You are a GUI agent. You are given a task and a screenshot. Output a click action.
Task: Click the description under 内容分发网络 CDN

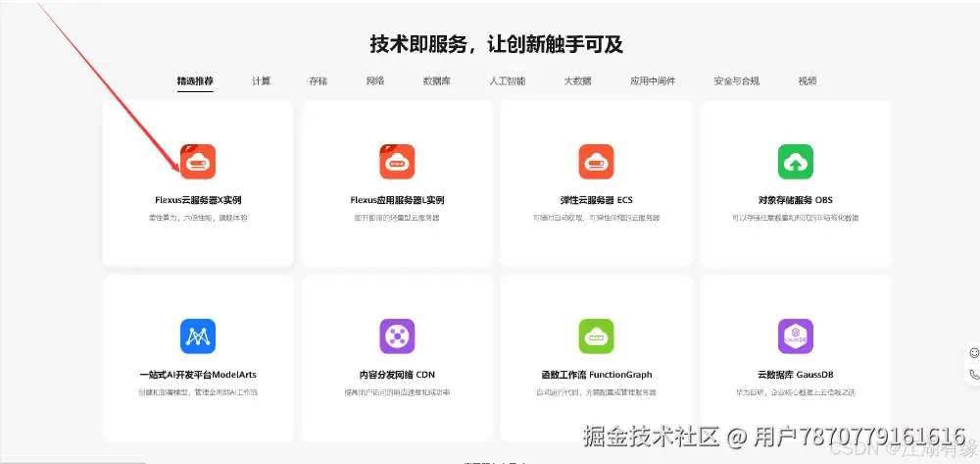click(x=398, y=392)
